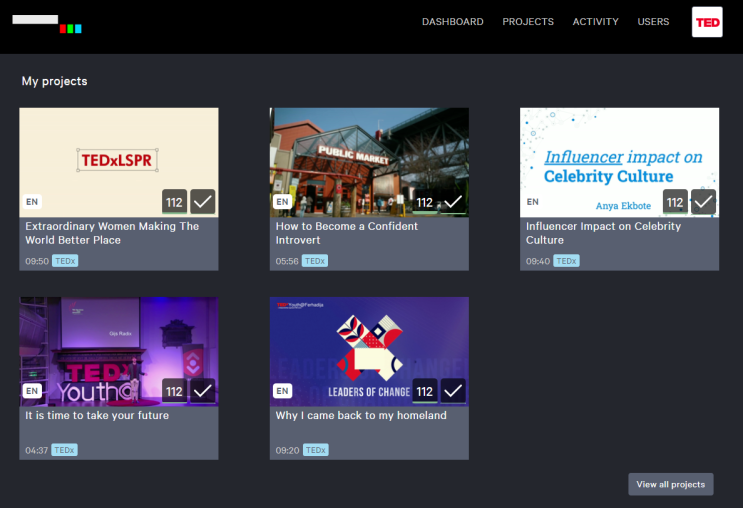Click the EN badge on Leaders of Change card

282,391
